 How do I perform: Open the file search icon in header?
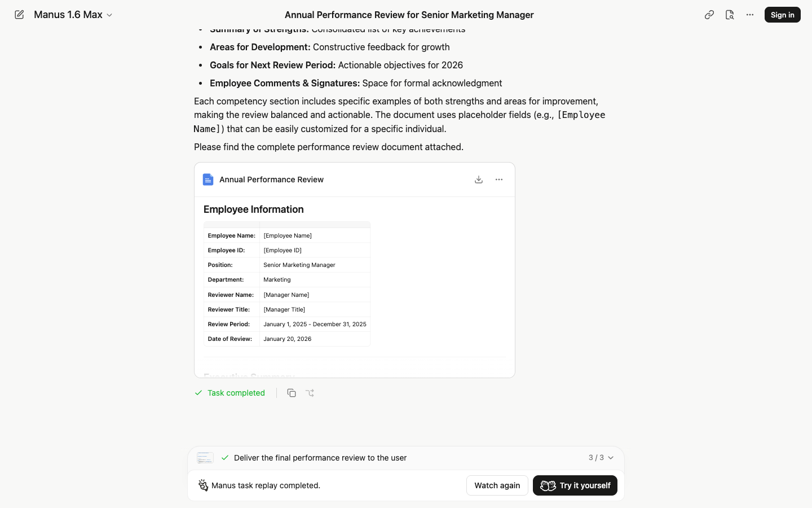click(x=730, y=15)
